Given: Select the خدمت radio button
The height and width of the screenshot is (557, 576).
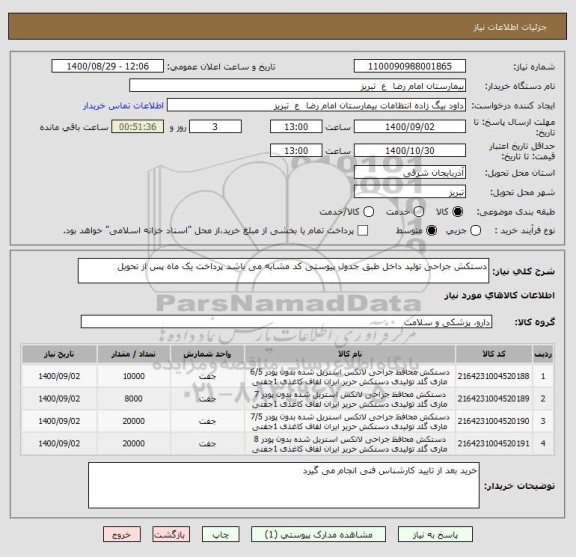Looking at the screenshot, I should click(419, 212).
